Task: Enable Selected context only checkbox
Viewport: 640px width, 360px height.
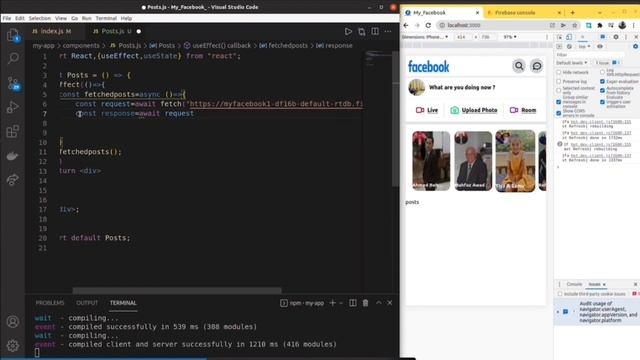Action: 559,91
